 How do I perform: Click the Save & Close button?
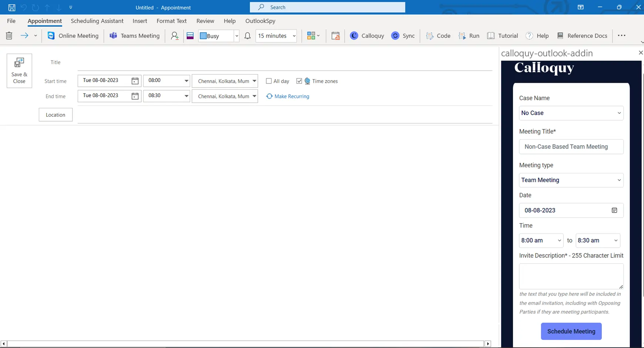coord(19,71)
